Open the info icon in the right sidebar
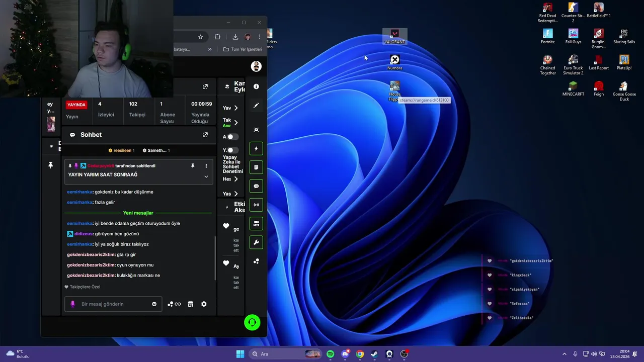Image resolution: width=644 pixels, height=362 pixels. pyautogui.click(x=256, y=86)
